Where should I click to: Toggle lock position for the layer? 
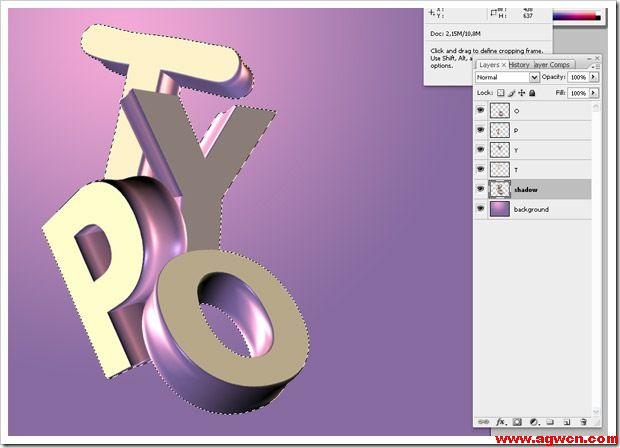(x=522, y=93)
